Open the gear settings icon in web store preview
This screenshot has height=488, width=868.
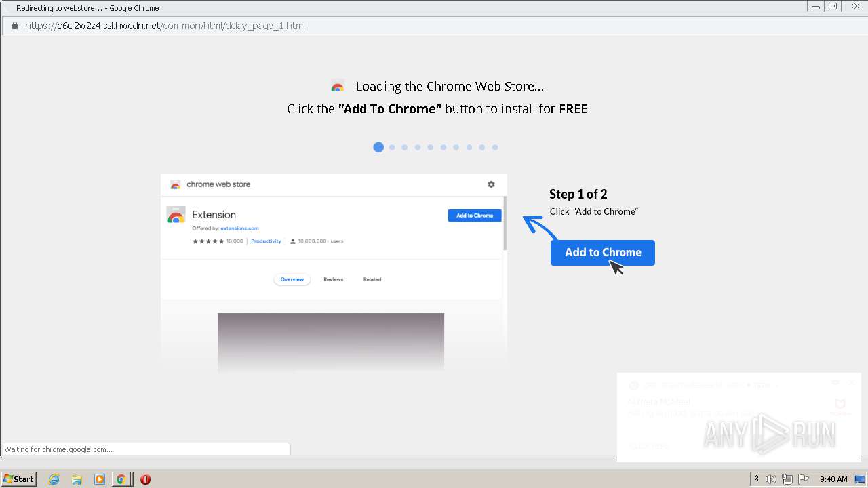(x=491, y=184)
